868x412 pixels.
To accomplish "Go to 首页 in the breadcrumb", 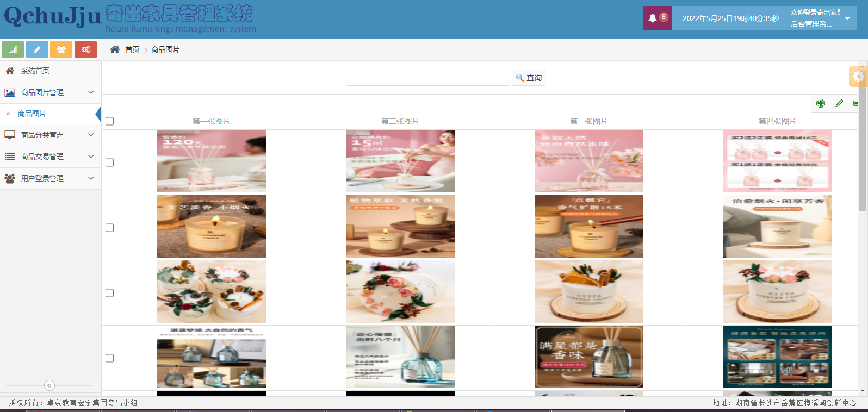I will coord(132,49).
